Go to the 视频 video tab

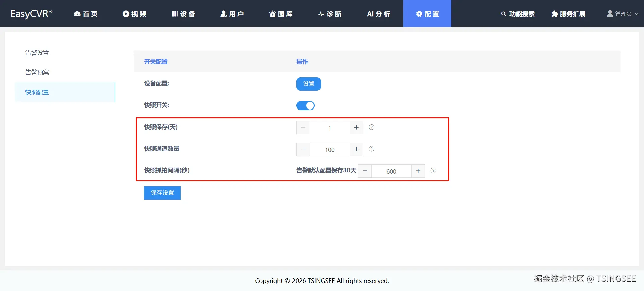tap(135, 14)
